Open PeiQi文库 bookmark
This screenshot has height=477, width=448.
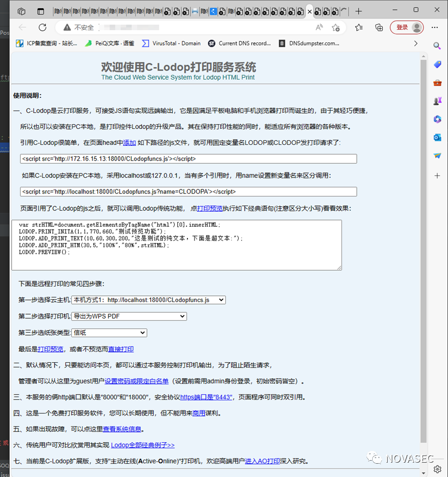click(110, 44)
